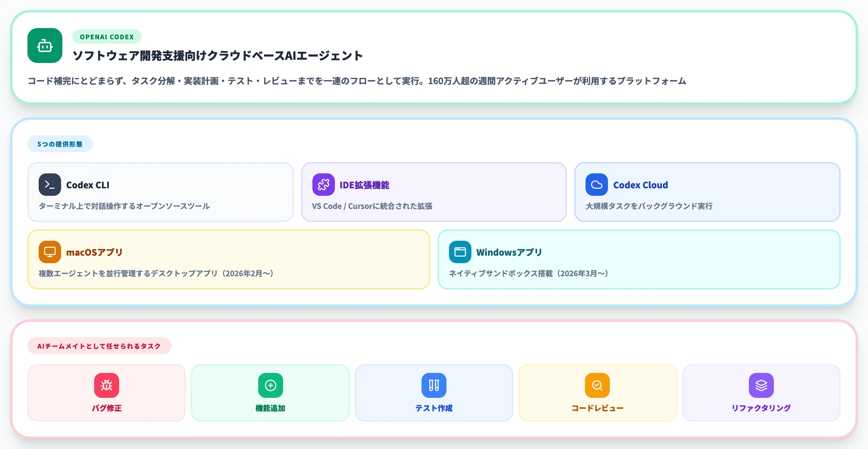Viewport: 868px width, 449px height.
Task: Click the 5つの提供形態 label
Action: click(60, 144)
